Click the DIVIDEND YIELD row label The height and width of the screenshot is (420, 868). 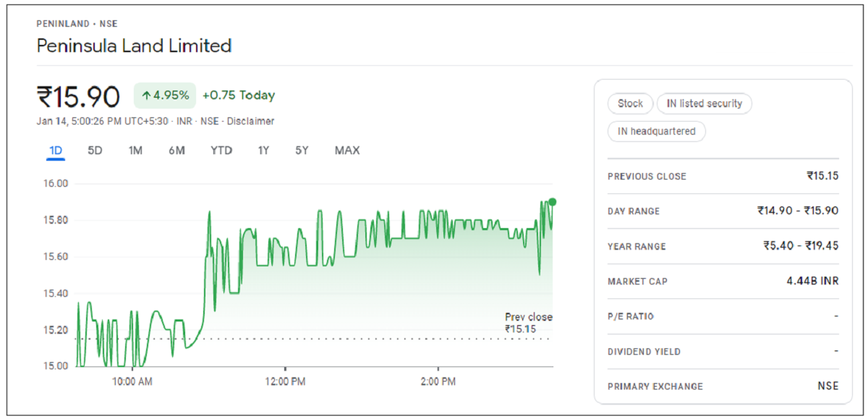tap(644, 352)
